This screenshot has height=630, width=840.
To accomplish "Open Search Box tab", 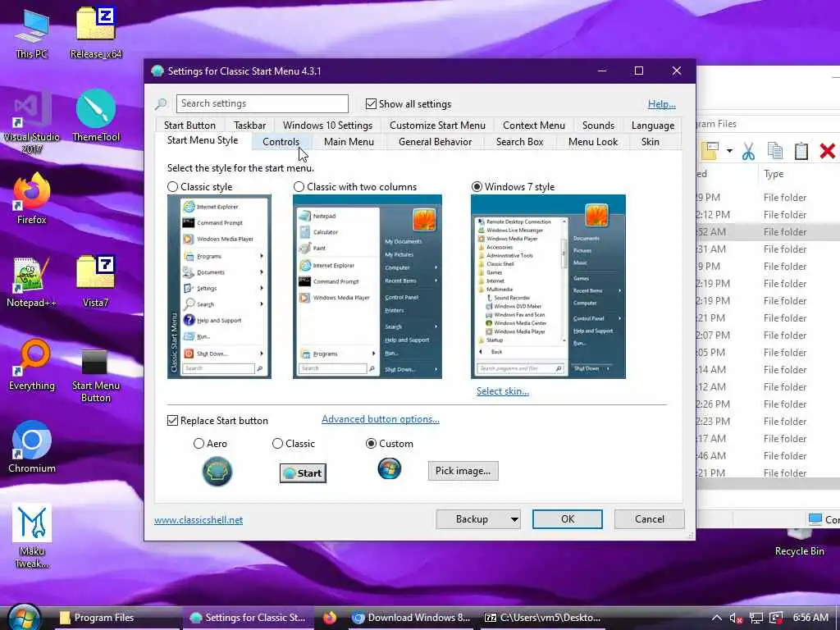I will pyautogui.click(x=519, y=142).
